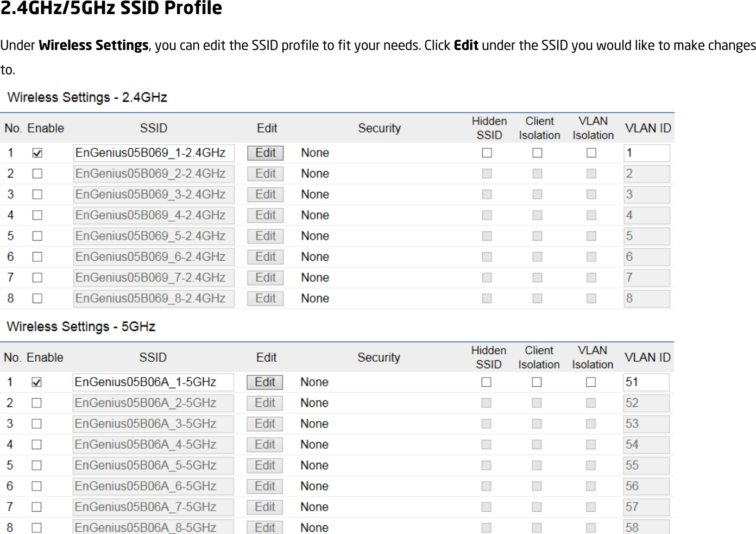This screenshot has width=756, height=534.
Task: Focus SSID field EnGenius05B06A_1-5GHz
Action: [153, 382]
